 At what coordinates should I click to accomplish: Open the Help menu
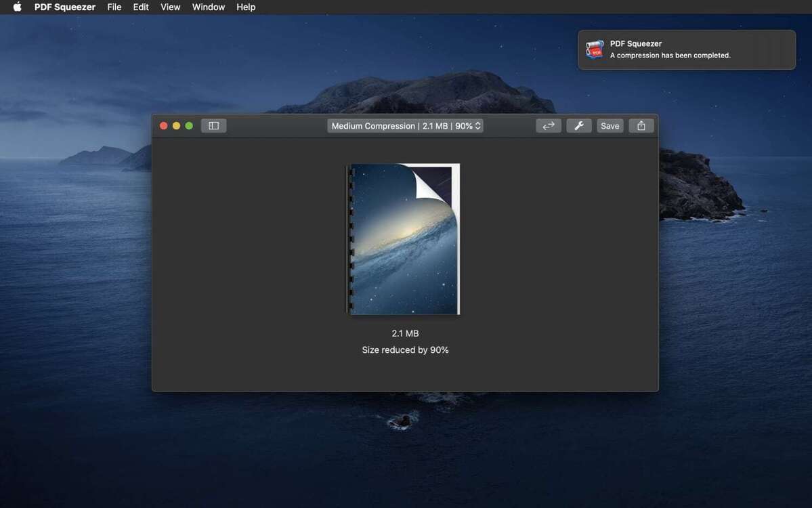(246, 7)
